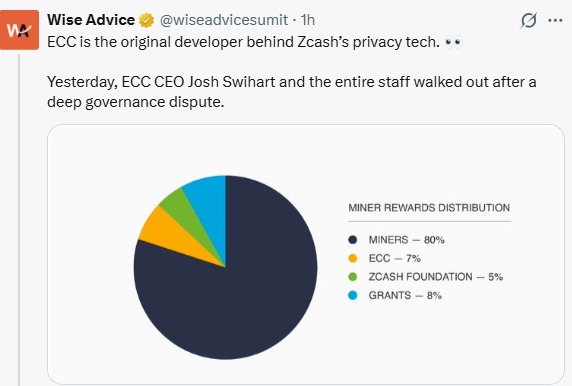Click the 1h post timestamp
Image resolution: width=572 pixels, height=386 pixels.
tap(308, 20)
